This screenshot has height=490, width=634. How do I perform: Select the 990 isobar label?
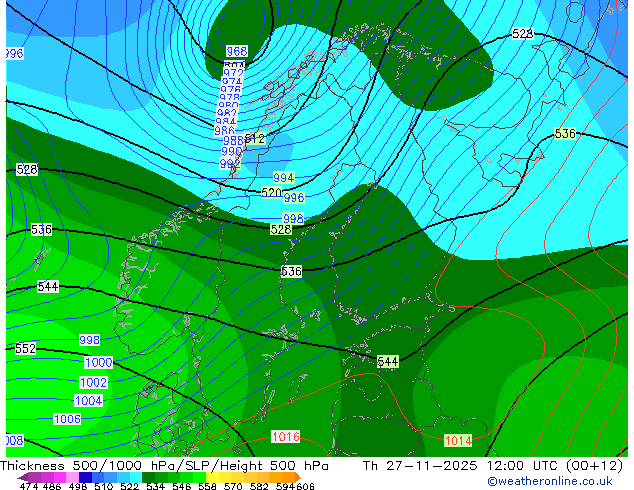click(232, 152)
